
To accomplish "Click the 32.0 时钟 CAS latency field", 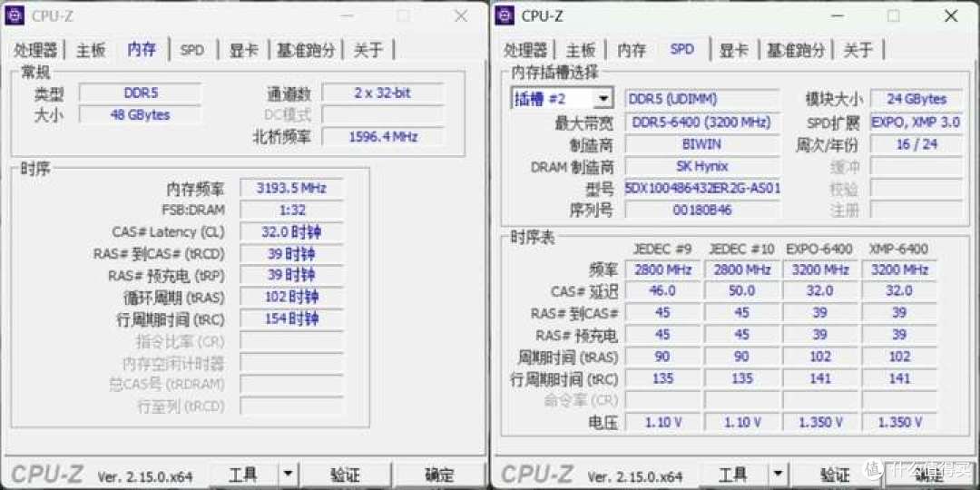I will point(291,232).
